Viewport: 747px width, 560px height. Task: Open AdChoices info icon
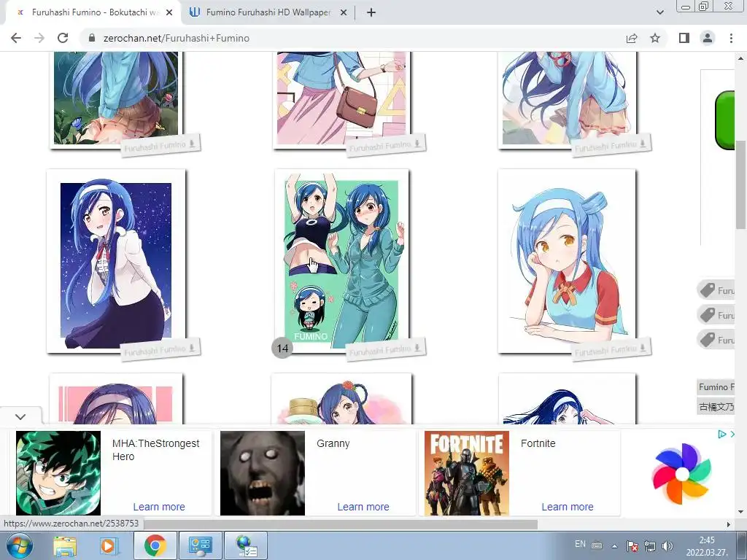coord(721,434)
